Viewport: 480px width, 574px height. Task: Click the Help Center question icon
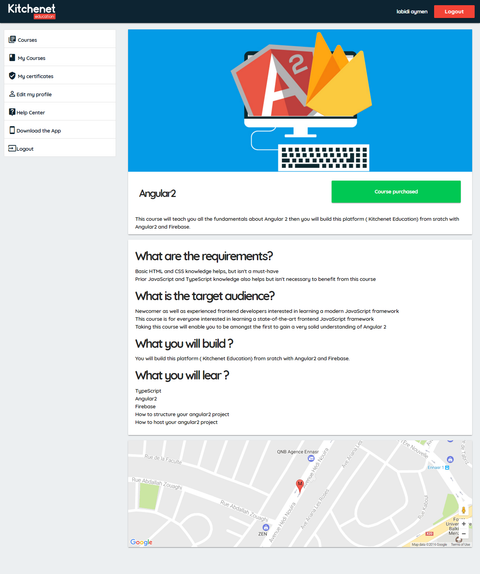click(x=12, y=112)
